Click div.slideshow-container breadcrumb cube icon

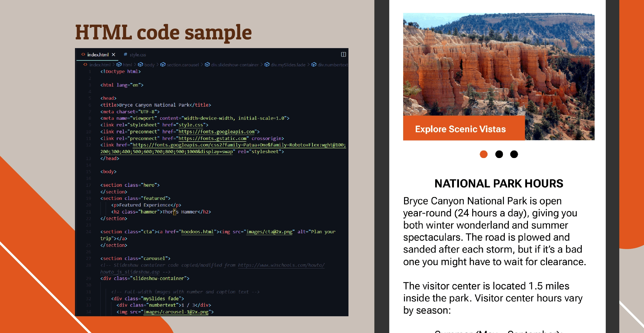(207, 65)
